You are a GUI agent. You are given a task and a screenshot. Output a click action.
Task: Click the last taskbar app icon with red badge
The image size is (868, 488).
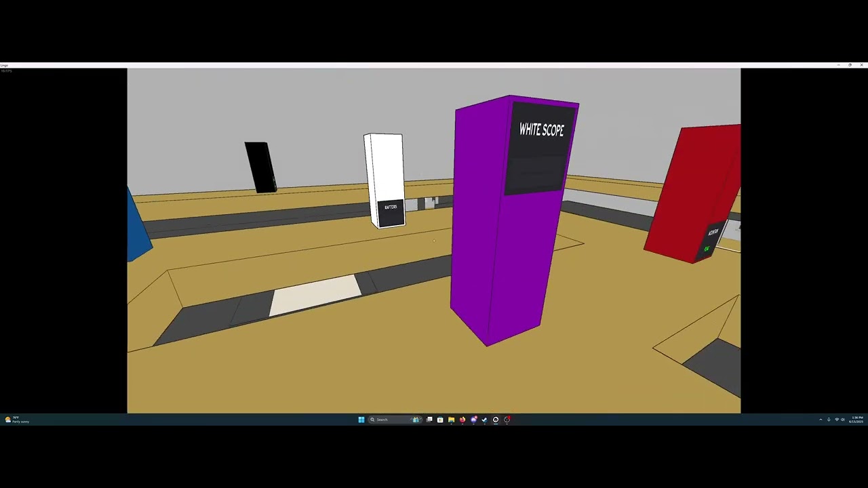tap(507, 420)
